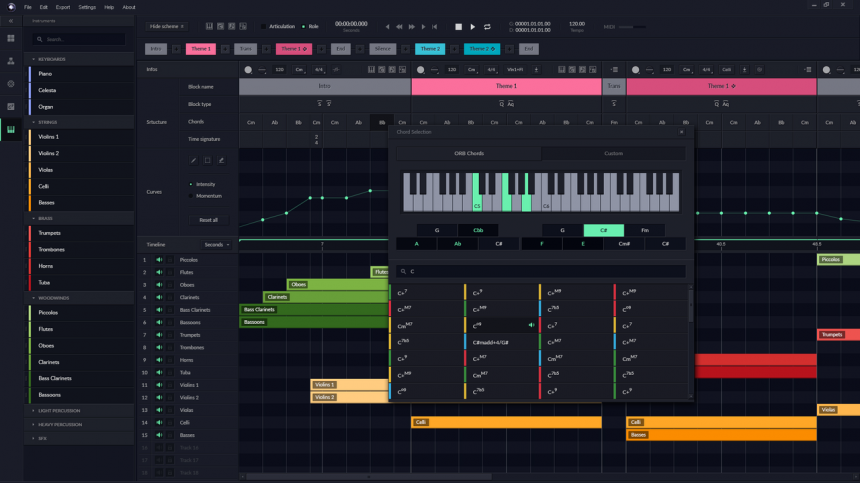Collapse the STRINGS instrument group

pos(33,122)
